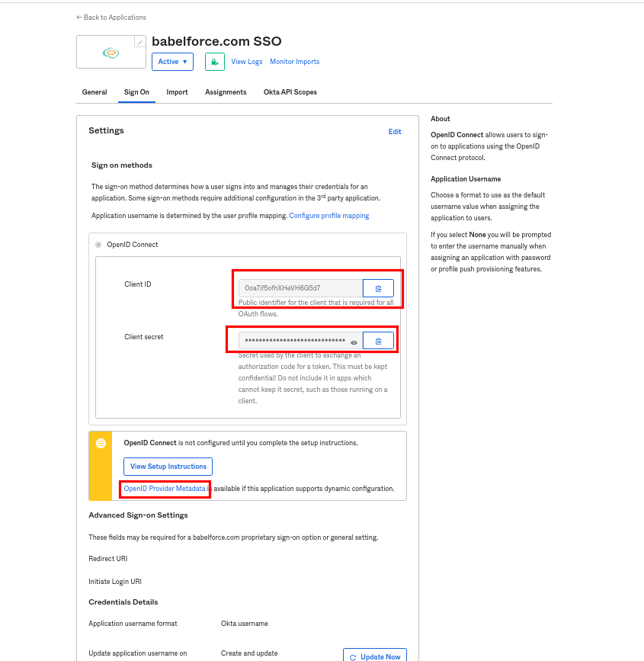644x661 pixels.
Task: Switch to the Sign On tab
Action: [x=136, y=92]
